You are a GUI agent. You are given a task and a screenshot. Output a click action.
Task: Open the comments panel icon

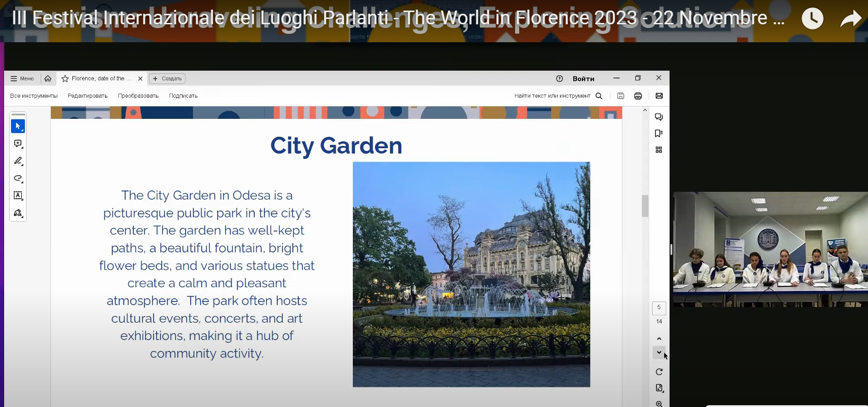tap(659, 117)
